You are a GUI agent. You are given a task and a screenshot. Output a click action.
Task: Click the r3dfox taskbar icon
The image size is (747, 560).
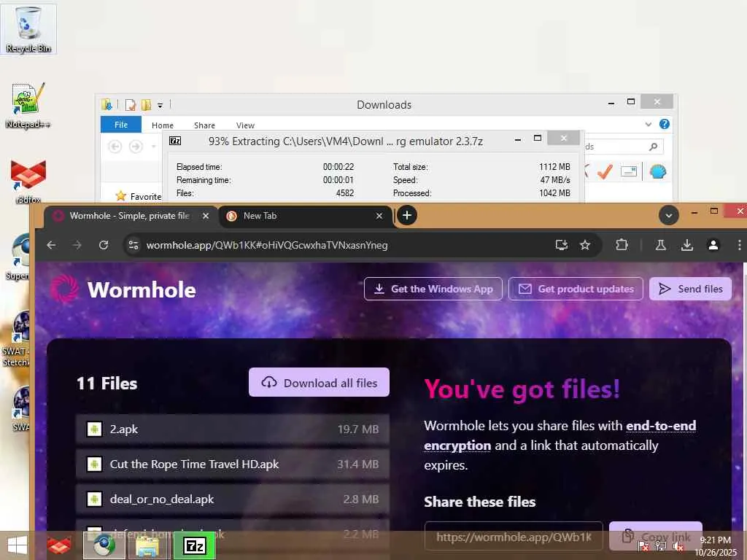point(58,545)
